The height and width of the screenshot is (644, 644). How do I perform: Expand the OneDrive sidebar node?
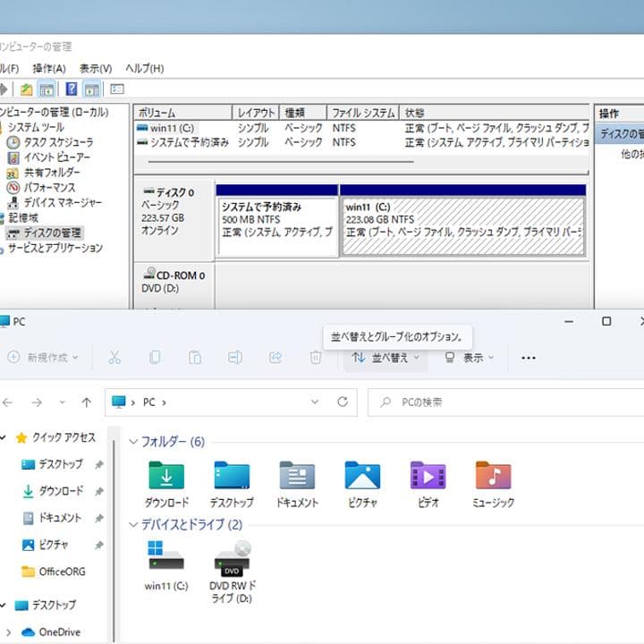(x=9, y=632)
